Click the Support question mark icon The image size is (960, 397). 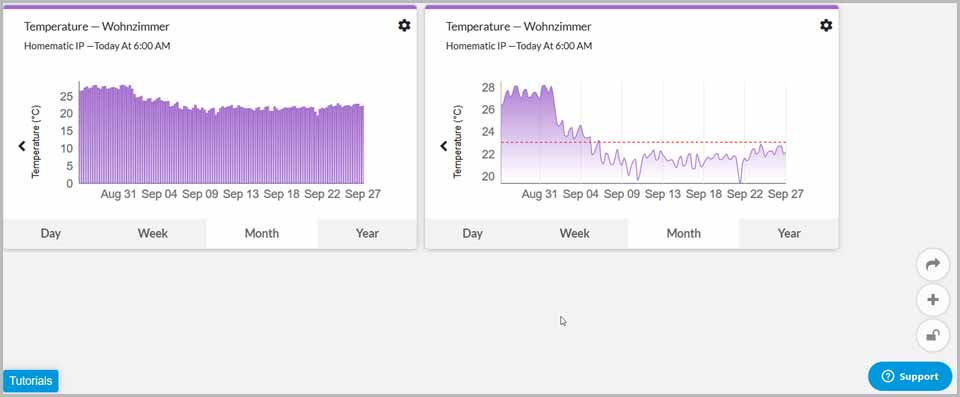[x=888, y=377]
